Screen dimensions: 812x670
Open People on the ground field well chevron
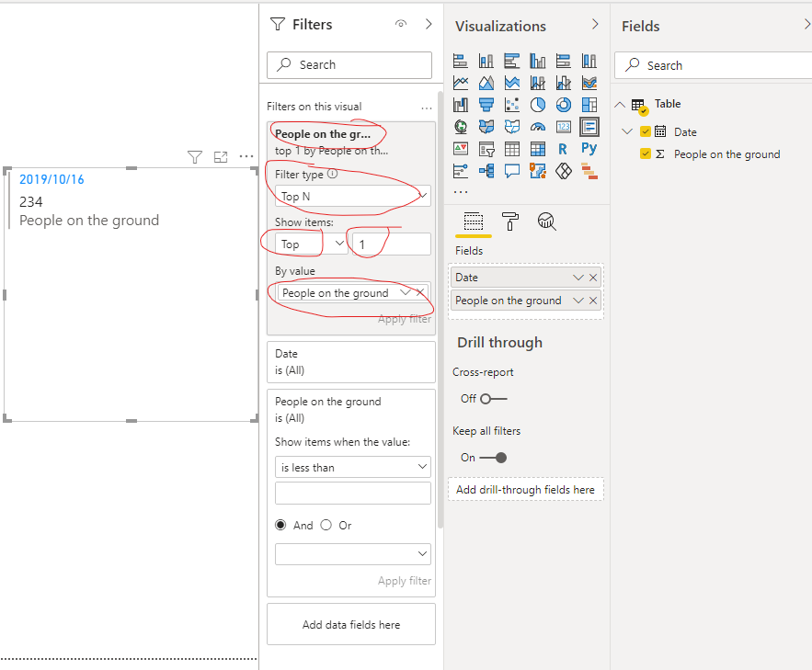[x=578, y=301]
